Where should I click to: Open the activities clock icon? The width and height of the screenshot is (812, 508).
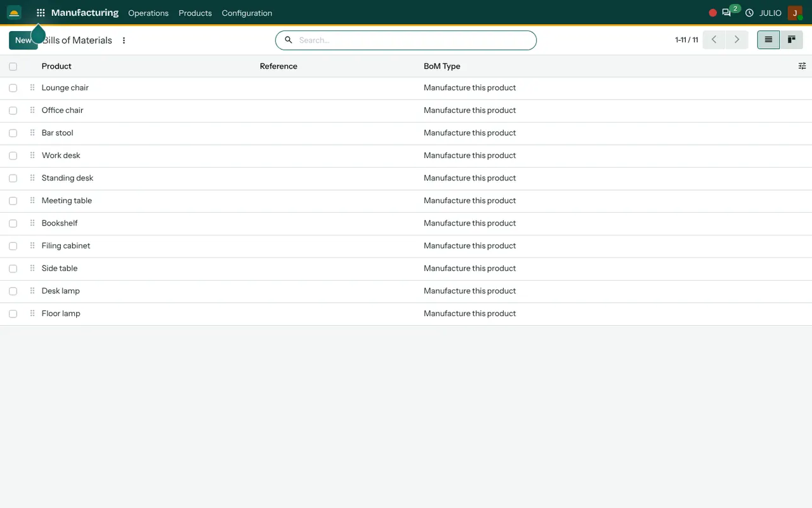point(749,13)
